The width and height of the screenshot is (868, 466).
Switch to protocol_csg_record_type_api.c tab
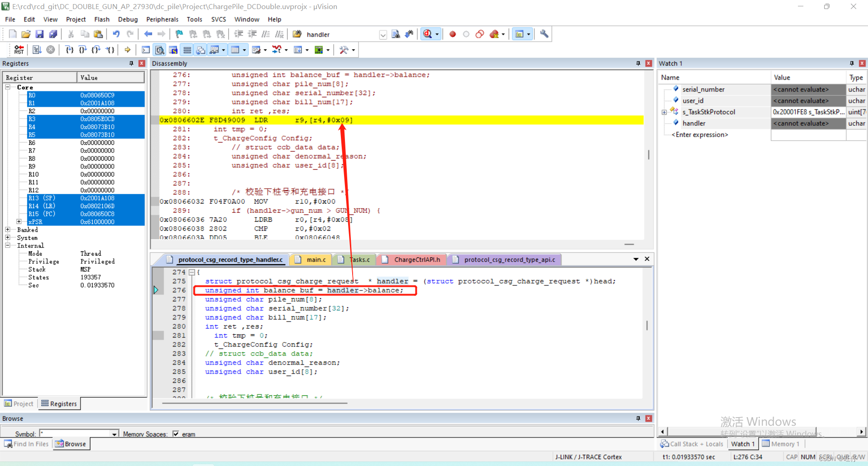[x=505, y=260]
